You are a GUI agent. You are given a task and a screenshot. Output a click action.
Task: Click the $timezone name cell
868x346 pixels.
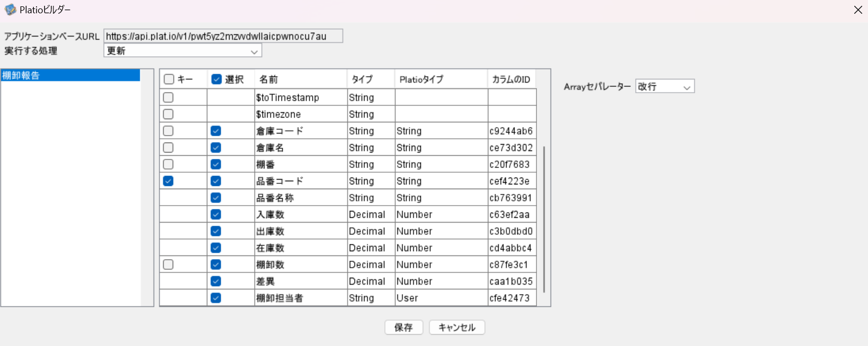click(301, 114)
